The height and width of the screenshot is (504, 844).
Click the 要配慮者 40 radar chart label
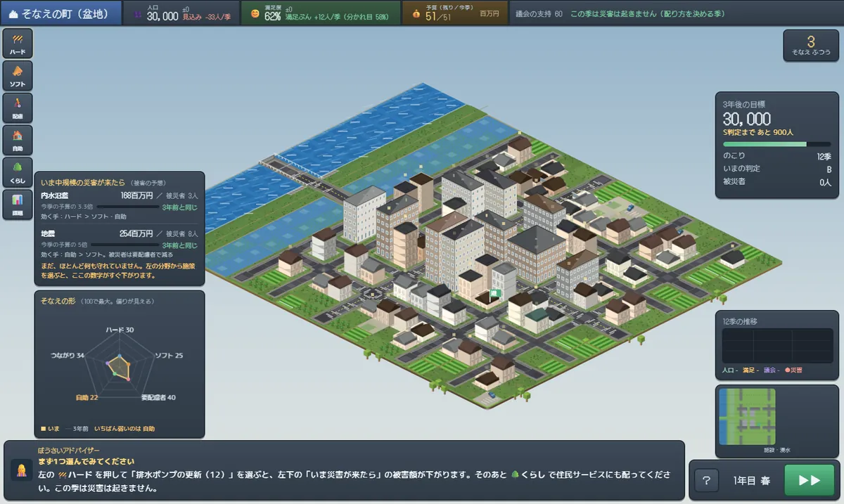(158, 397)
